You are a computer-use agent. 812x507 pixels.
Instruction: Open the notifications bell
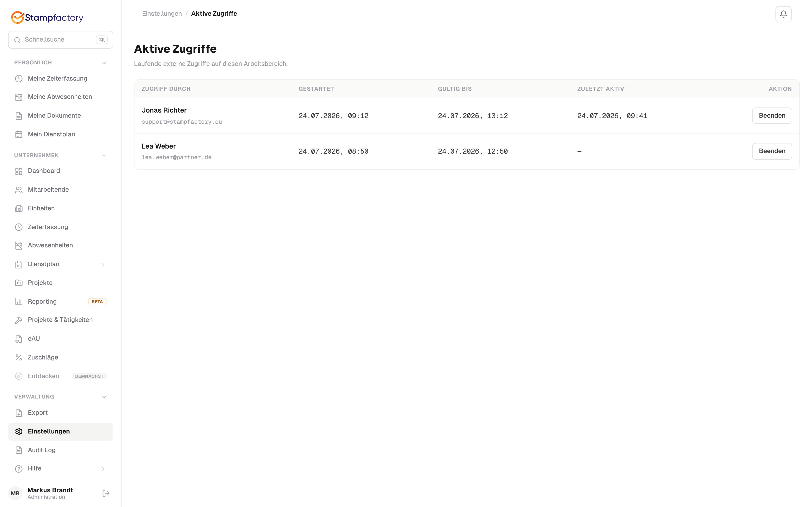tap(783, 14)
